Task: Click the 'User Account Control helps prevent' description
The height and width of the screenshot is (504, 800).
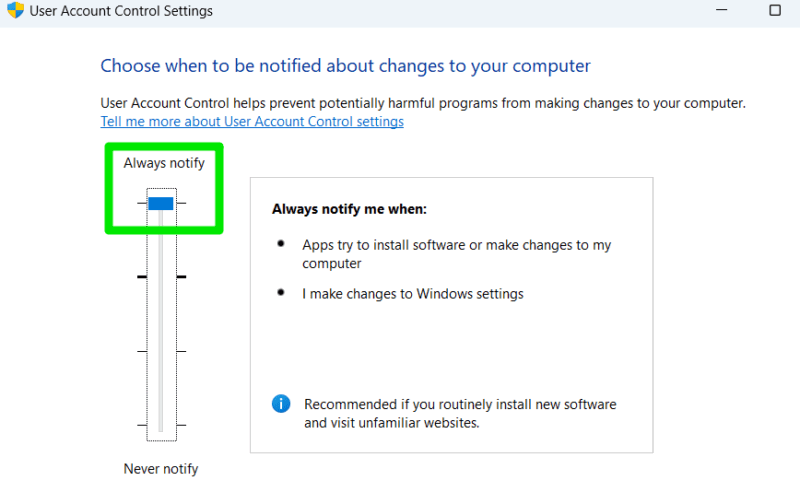Action: click(x=423, y=103)
